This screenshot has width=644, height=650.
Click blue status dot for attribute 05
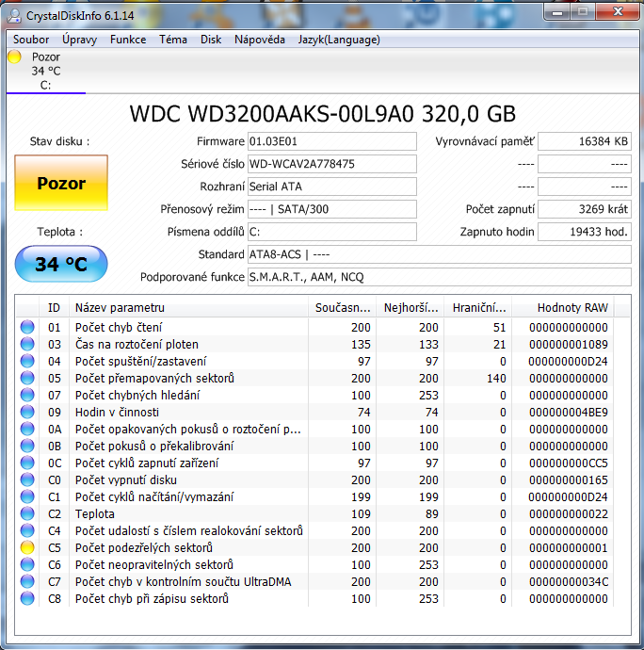pyautogui.click(x=27, y=378)
